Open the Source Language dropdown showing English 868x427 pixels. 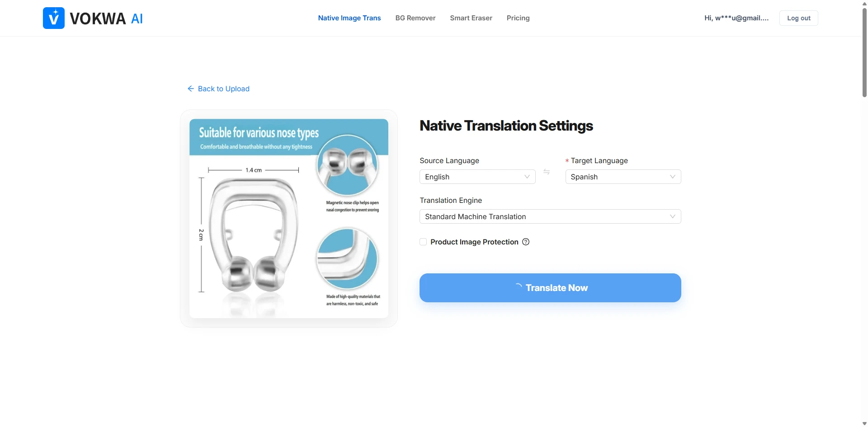click(477, 177)
